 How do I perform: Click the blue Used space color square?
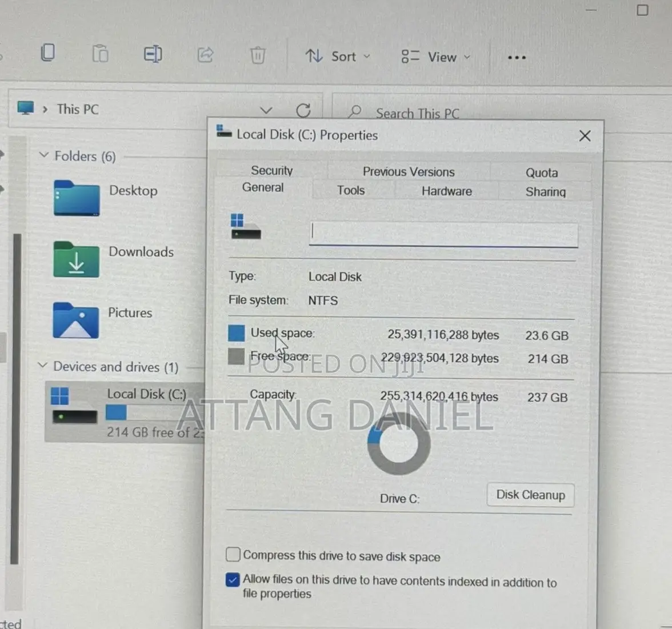236,333
